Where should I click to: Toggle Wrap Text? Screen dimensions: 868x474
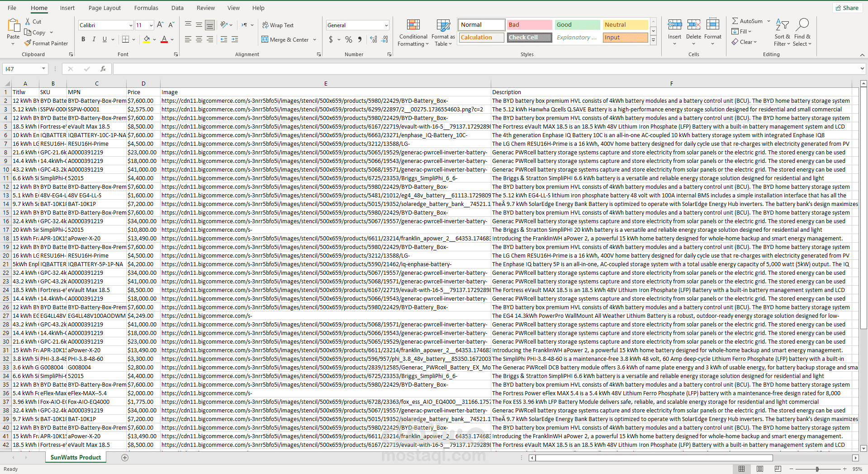(278, 25)
